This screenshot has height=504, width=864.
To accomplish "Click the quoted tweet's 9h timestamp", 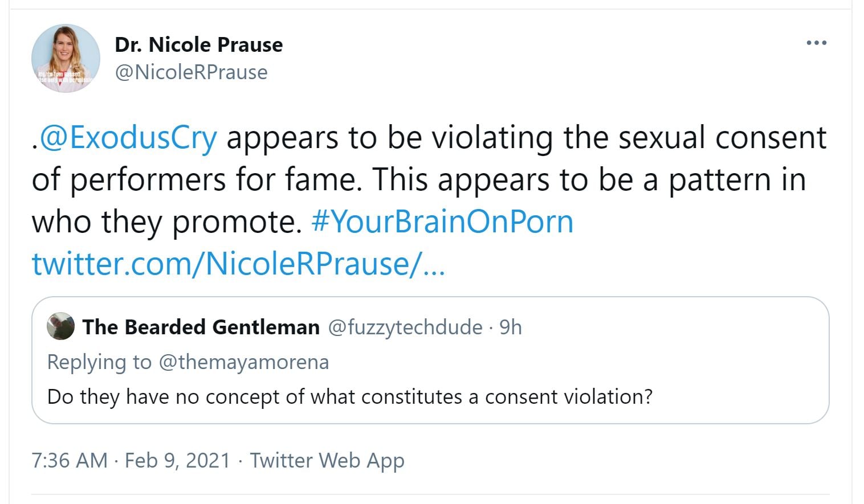I will [510, 327].
